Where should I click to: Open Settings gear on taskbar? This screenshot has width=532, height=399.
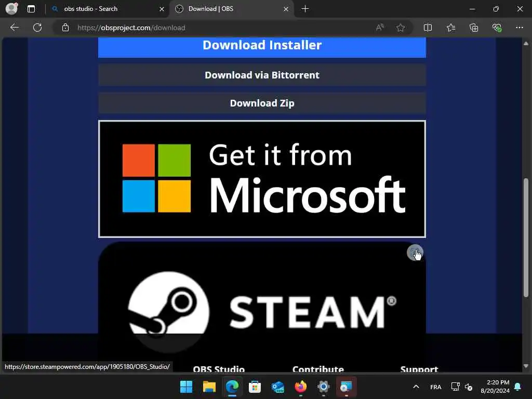(324, 387)
